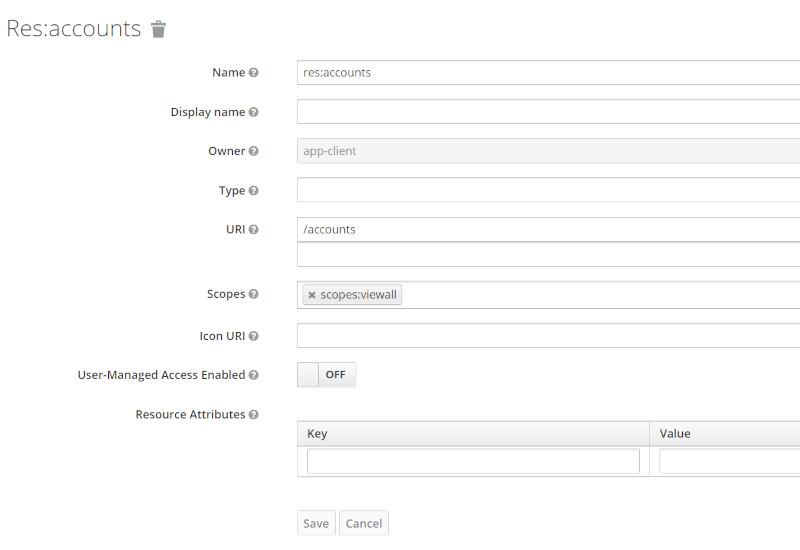Image resolution: width=800 pixels, height=550 pixels.
Task: Toggle User-Managed Access Enabled switch
Action: pyautogui.click(x=327, y=375)
